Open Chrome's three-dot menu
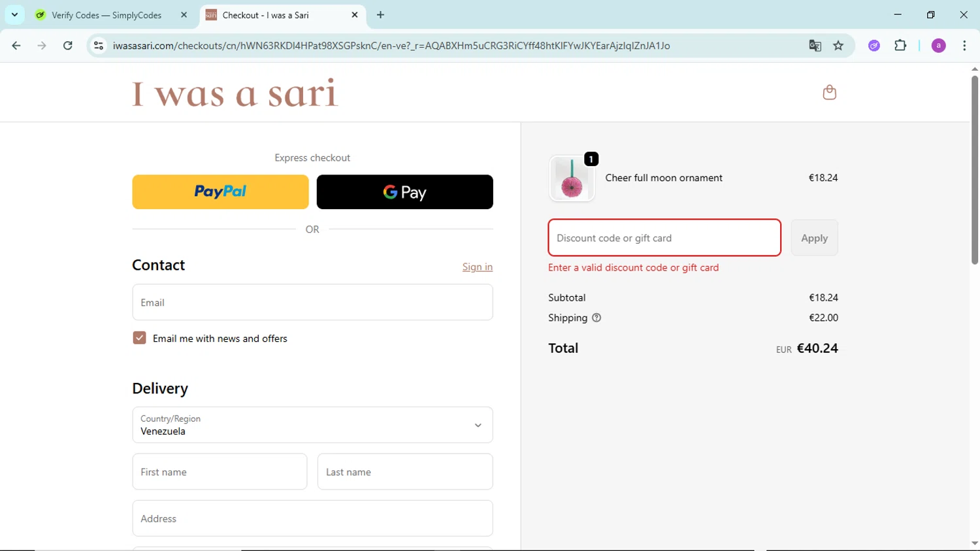Screen dimensions: 980x551 click(964, 46)
